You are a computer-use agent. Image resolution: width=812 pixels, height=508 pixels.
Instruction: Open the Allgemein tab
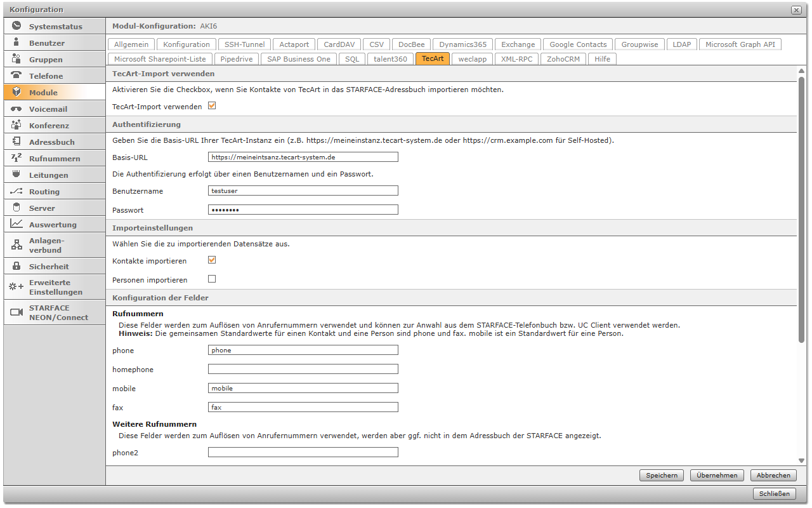tap(132, 44)
